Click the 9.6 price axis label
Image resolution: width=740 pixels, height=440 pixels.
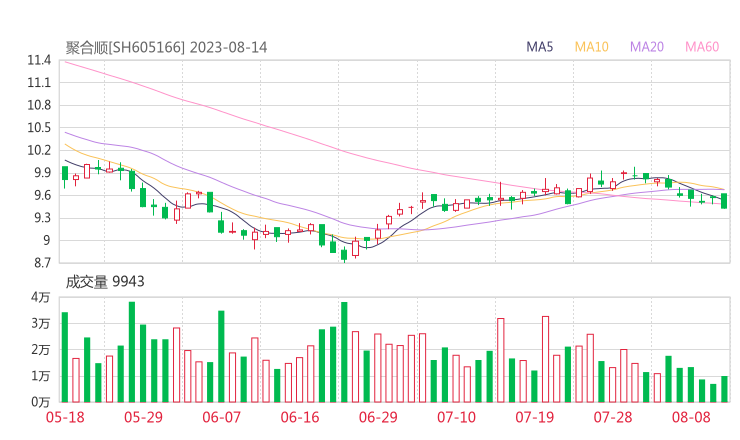[x=42, y=195]
